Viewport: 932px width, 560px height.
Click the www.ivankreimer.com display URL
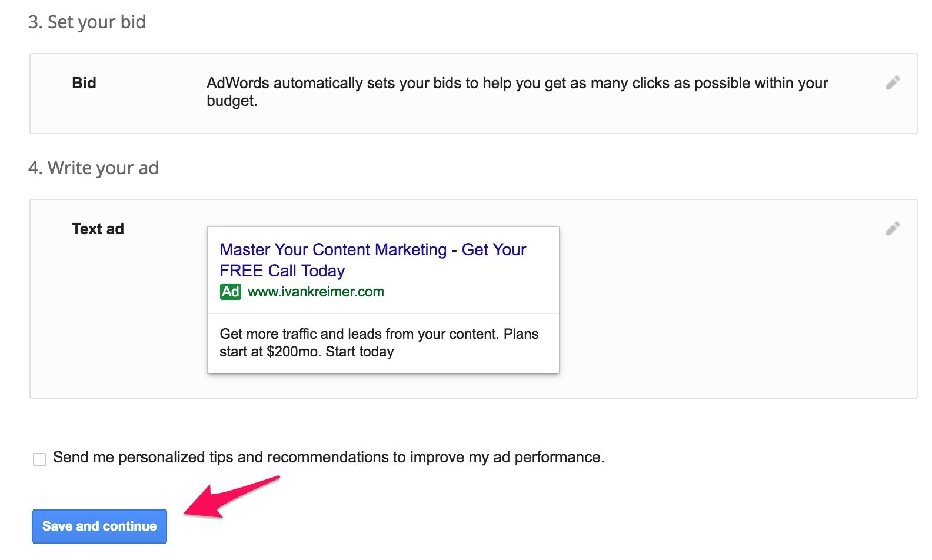[315, 292]
